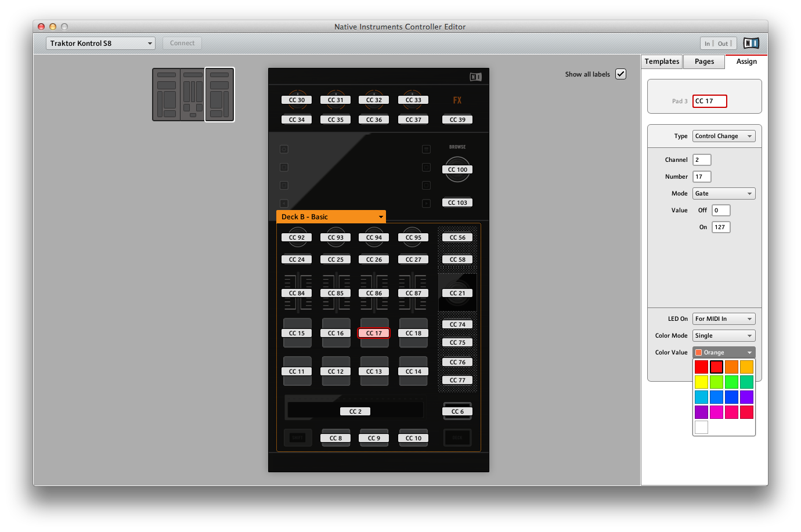Select left deck section in controller overview
801x532 pixels.
[167, 95]
